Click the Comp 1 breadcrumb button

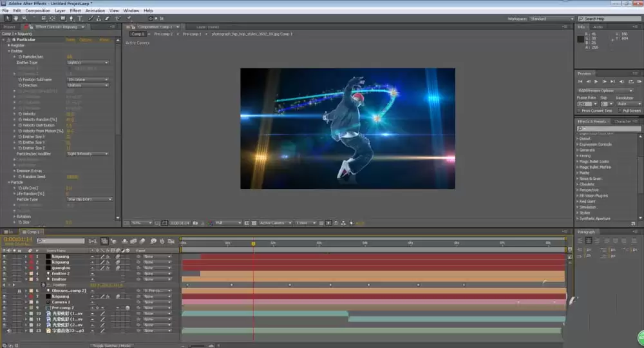click(138, 34)
